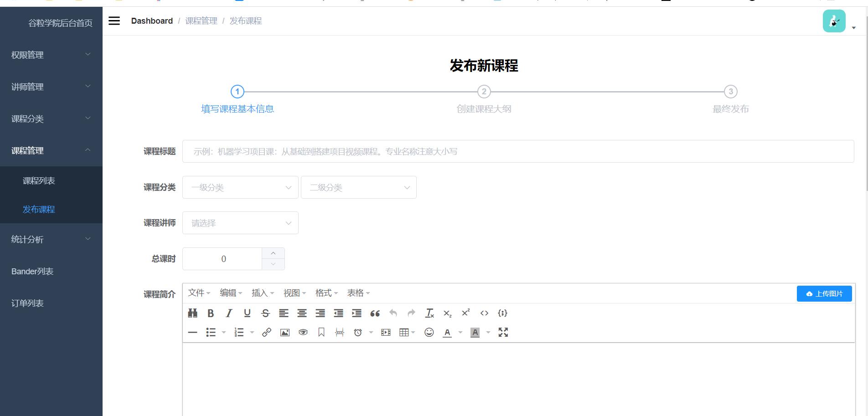The height and width of the screenshot is (416, 868).
Task: Insert a horizontal line
Action: point(193,333)
